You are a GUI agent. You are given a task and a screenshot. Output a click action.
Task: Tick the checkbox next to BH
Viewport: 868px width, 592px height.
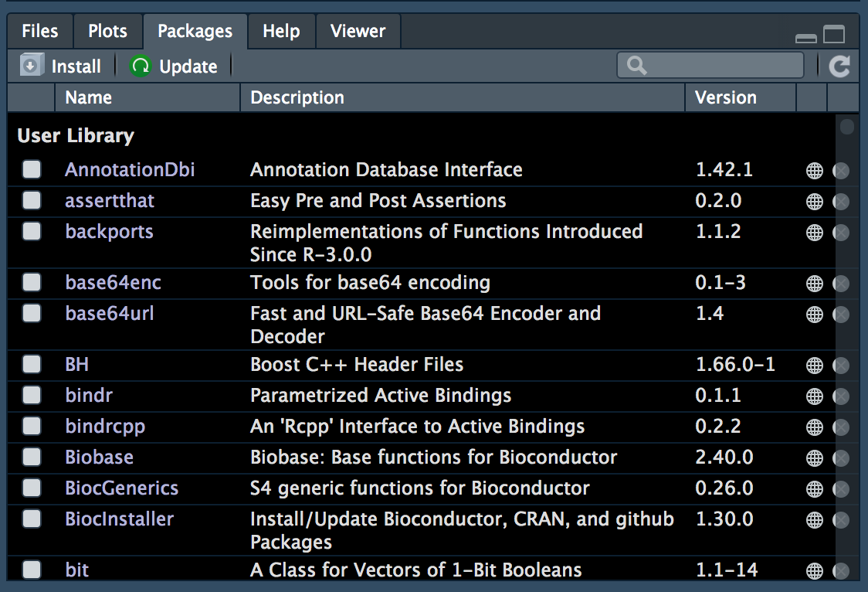click(31, 365)
